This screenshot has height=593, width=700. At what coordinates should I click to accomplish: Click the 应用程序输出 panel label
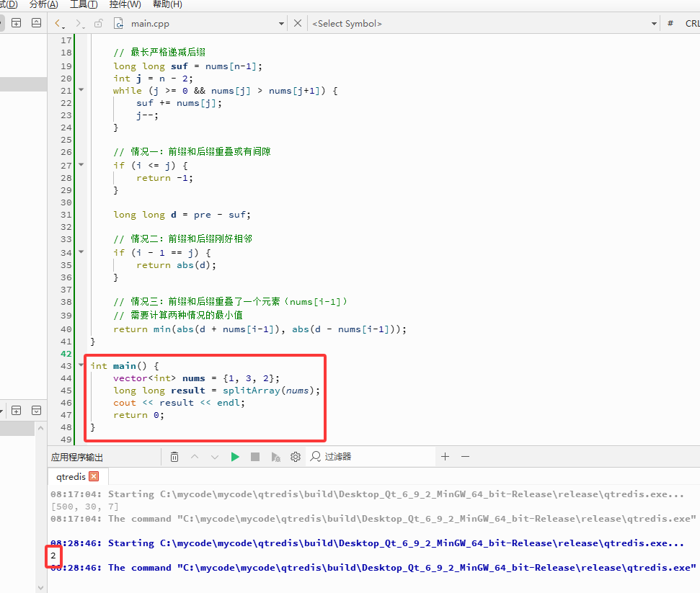coord(77,457)
